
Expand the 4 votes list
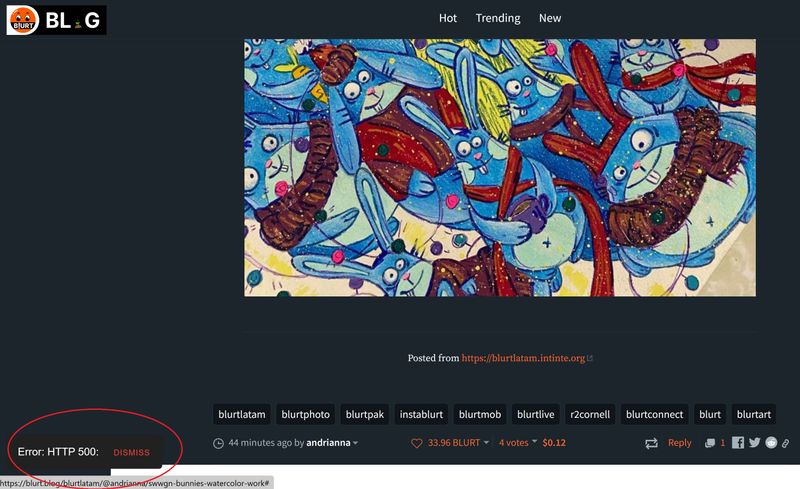click(517, 443)
